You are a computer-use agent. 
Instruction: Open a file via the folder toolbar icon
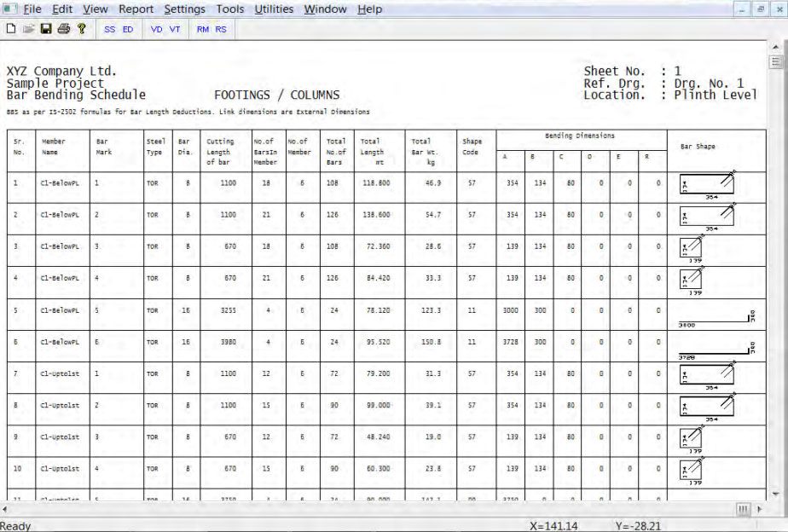pos(27,27)
